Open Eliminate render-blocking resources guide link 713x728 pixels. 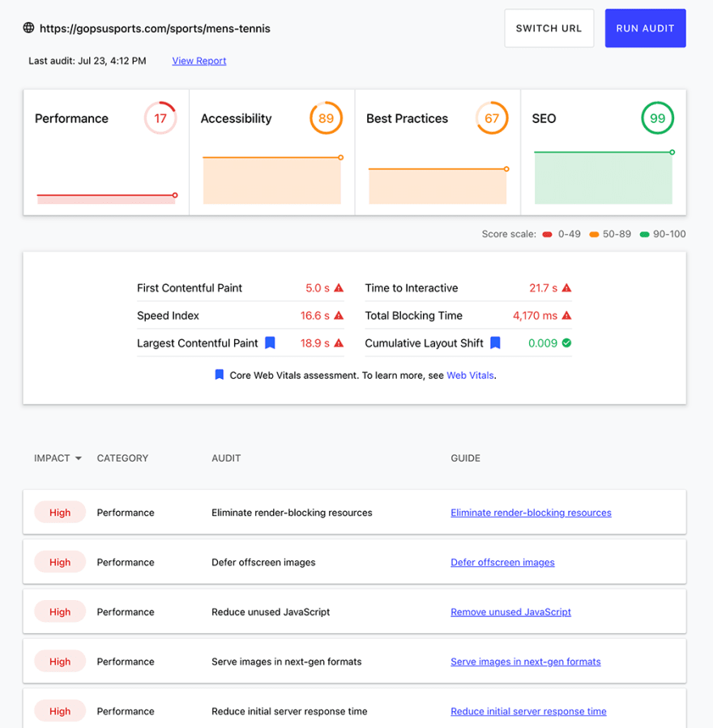click(x=531, y=513)
